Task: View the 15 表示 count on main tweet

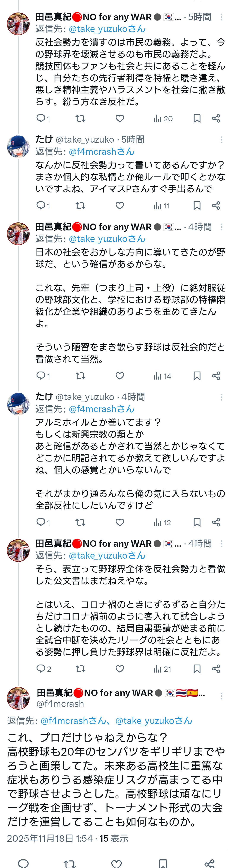Action: [x=114, y=838]
